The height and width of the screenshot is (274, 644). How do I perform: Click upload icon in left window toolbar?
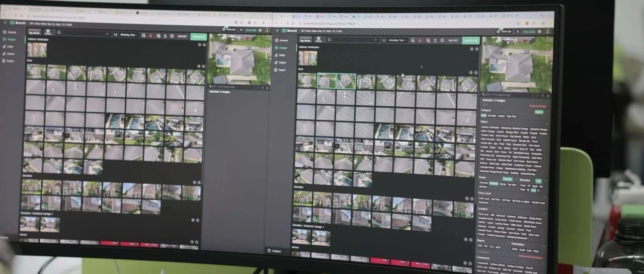(165, 36)
